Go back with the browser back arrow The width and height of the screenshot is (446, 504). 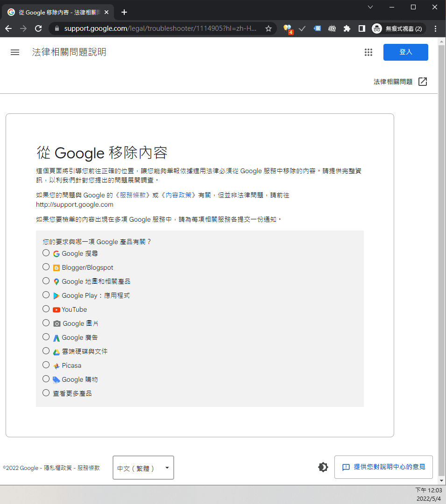click(8, 28)
